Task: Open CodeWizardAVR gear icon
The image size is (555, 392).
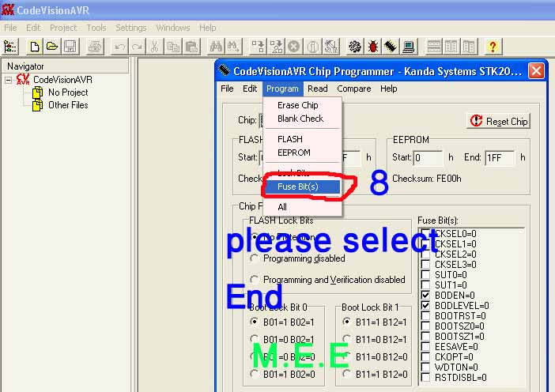Action: (x=355, y=47)
